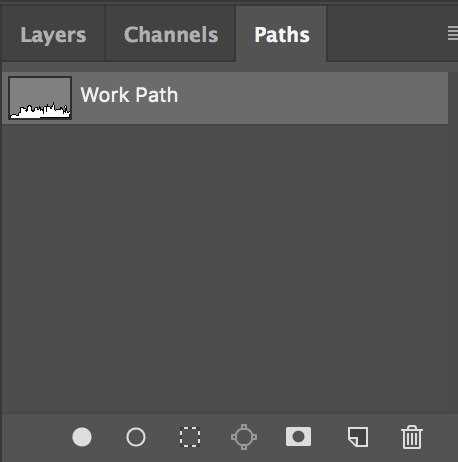
Task: Click the trash can button
Action: coord(412,437)
